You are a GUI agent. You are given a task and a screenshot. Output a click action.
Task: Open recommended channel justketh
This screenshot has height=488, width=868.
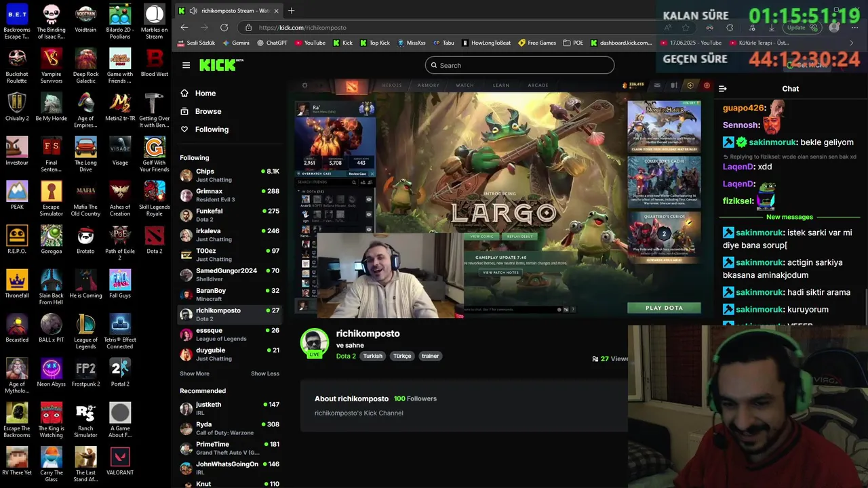(229, 408)
